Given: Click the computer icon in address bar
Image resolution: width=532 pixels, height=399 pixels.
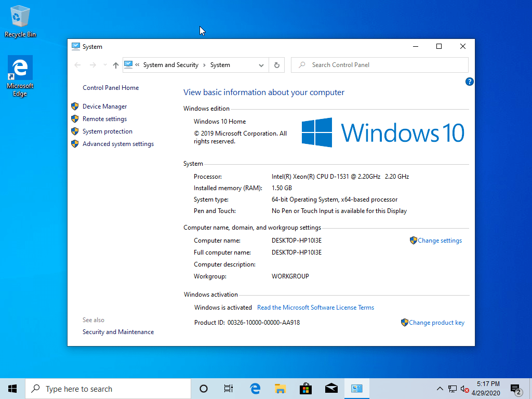Looking at the screenshot, I should click(128, 64).
